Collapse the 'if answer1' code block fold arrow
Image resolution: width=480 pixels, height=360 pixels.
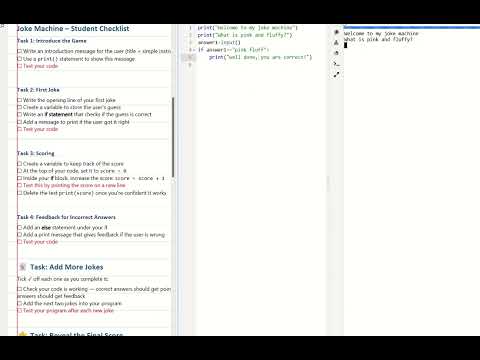(194, 50)
